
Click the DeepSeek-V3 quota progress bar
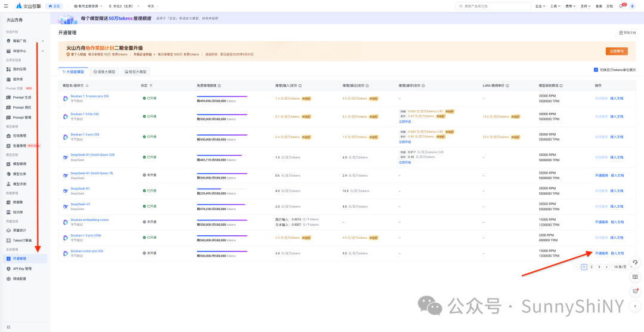point(222,204)
